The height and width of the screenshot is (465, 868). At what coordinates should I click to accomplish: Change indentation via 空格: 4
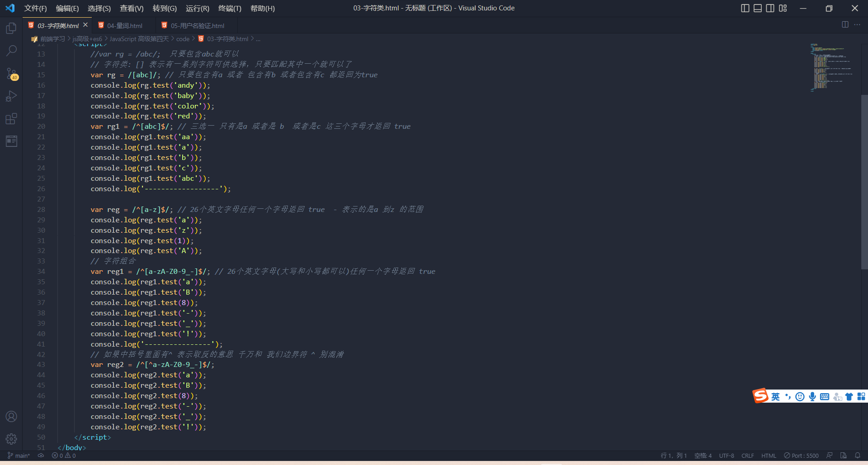tap(703, 456)
